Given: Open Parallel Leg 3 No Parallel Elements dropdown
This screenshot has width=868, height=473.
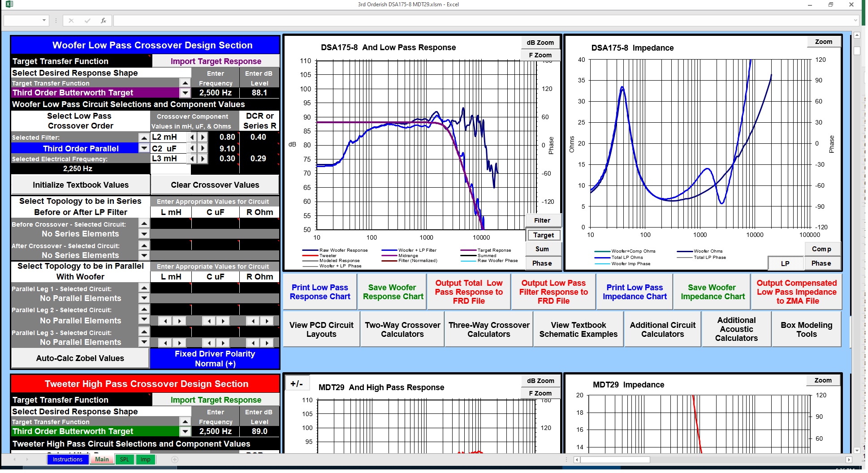Looking at the screenshot, I should click(144, 342).
